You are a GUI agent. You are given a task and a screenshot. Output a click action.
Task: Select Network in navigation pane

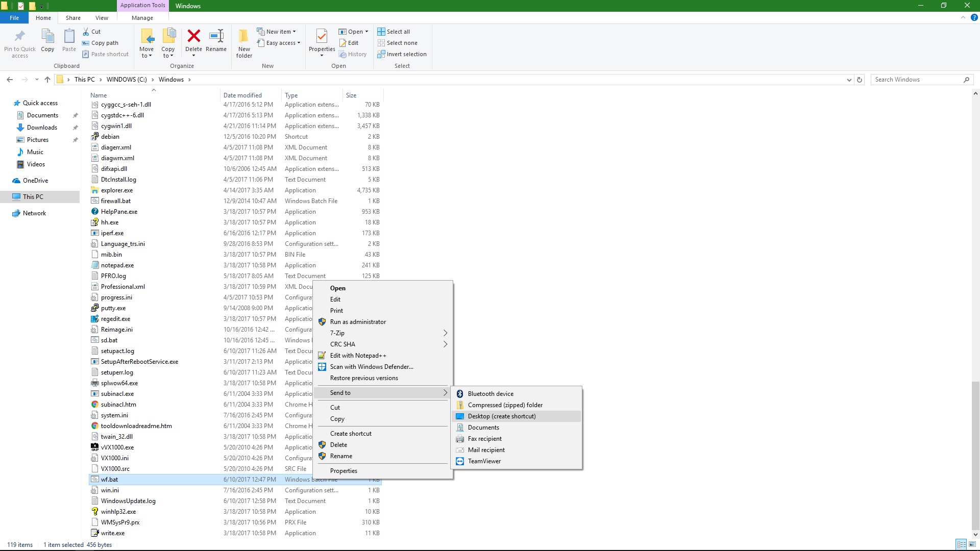pos(34,213)
